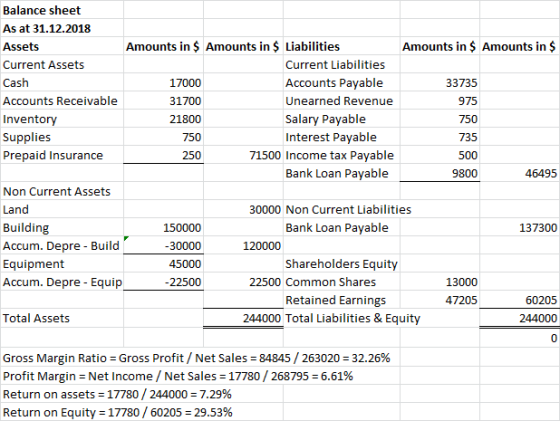This screenshot has height=421, width=560.
Task: Select the 'Unearned Revenue' cell
Action: click(x=341, y=101)
